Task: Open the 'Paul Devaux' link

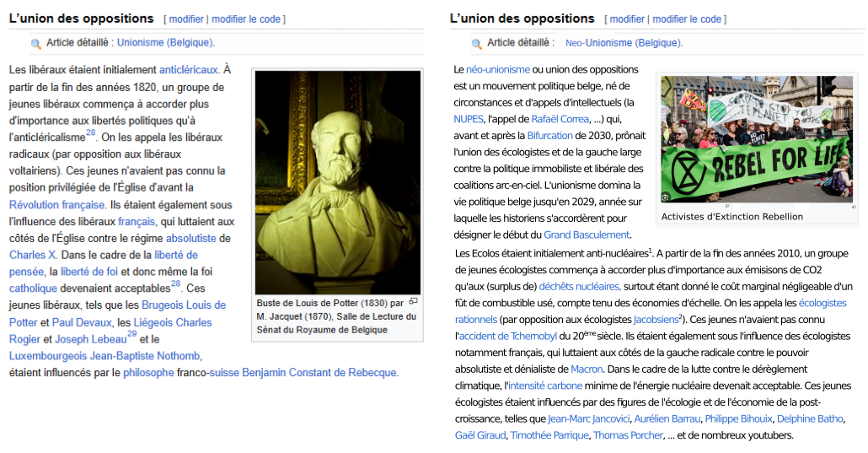Action: 83,322
